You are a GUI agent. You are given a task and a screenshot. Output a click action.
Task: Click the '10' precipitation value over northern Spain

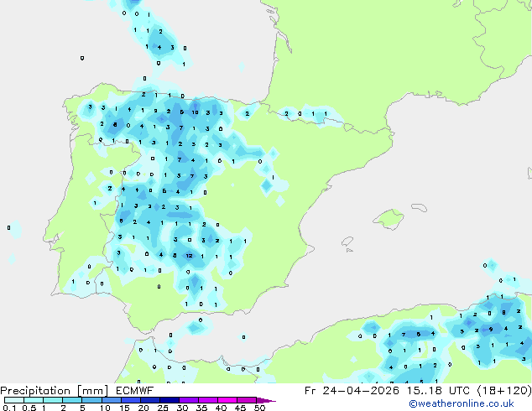[x=195, y=112]
